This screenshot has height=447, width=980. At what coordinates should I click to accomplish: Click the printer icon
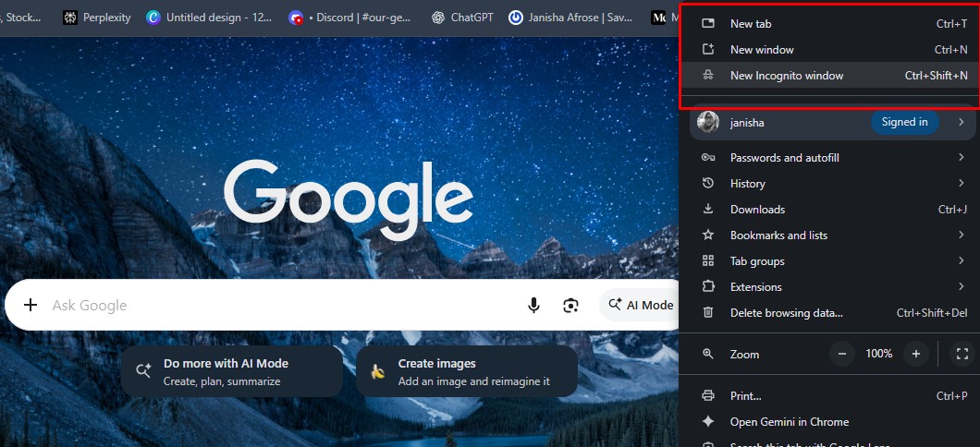[x=708, y=396]
